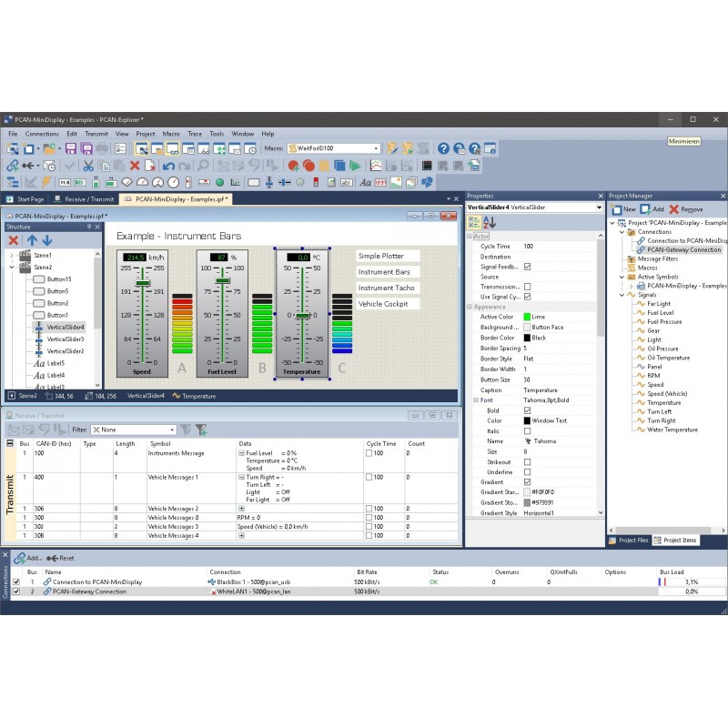Image resolution: width=728 pixels, height=728 pixels.
Task: Click the Connect link icon in second toolbar
Action: [13, 166]
